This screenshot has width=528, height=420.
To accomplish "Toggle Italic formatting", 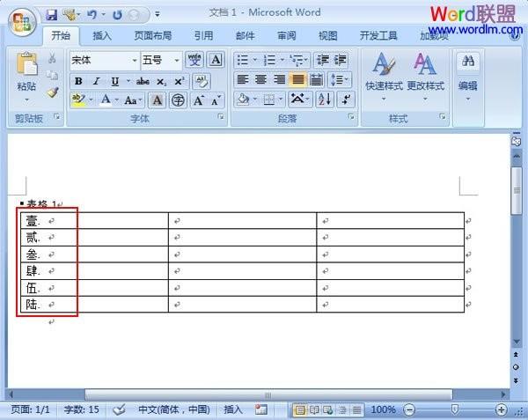I will (x=96, y=81).
